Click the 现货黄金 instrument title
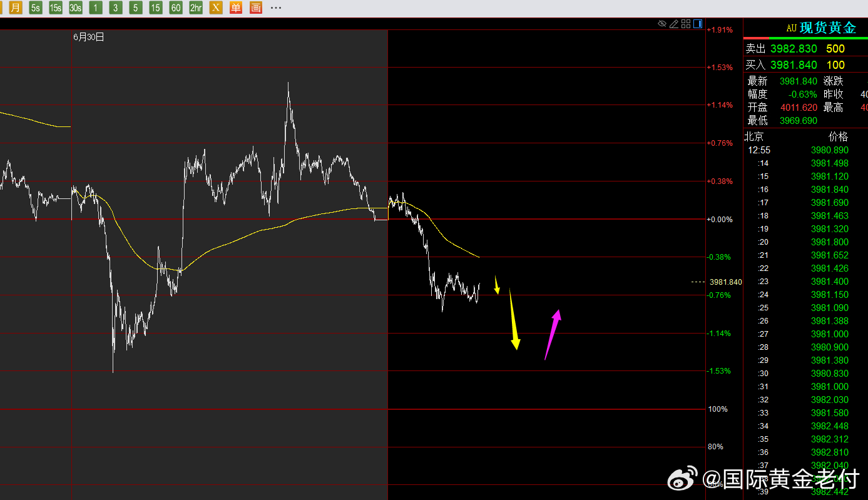The image size is (868, 500). (x=828, y=28)
